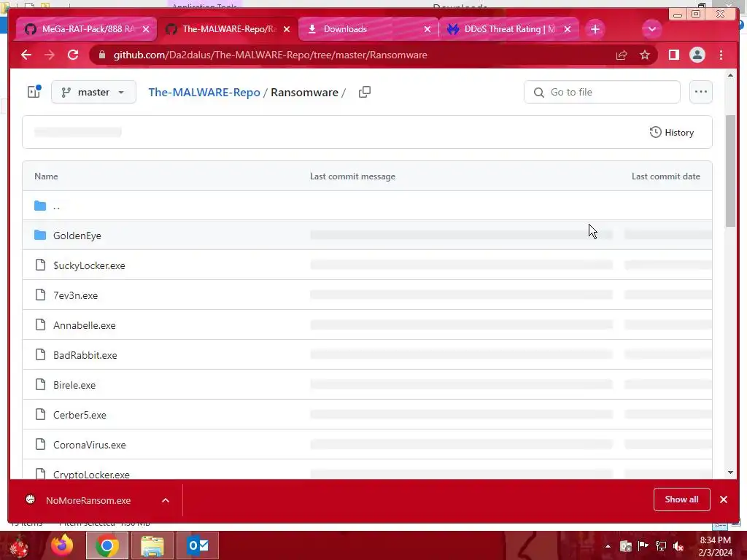The width and height of the screenshot is (747, 560).
Task: Click the browser forward arrow
Action: click(50, 55)
